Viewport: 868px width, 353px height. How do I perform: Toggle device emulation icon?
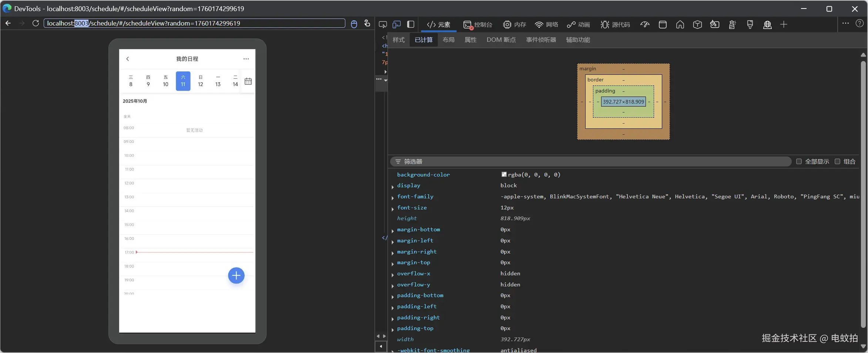pyautogui.click(x=396, y=24)
